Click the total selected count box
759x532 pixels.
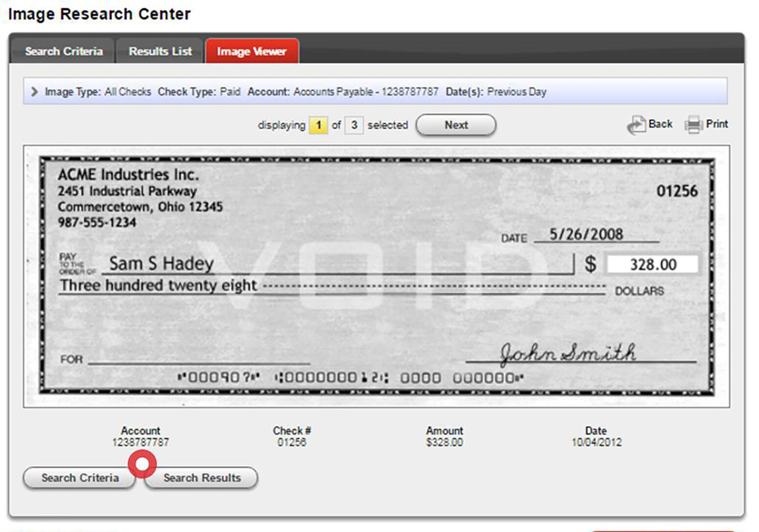pos(354,125)
